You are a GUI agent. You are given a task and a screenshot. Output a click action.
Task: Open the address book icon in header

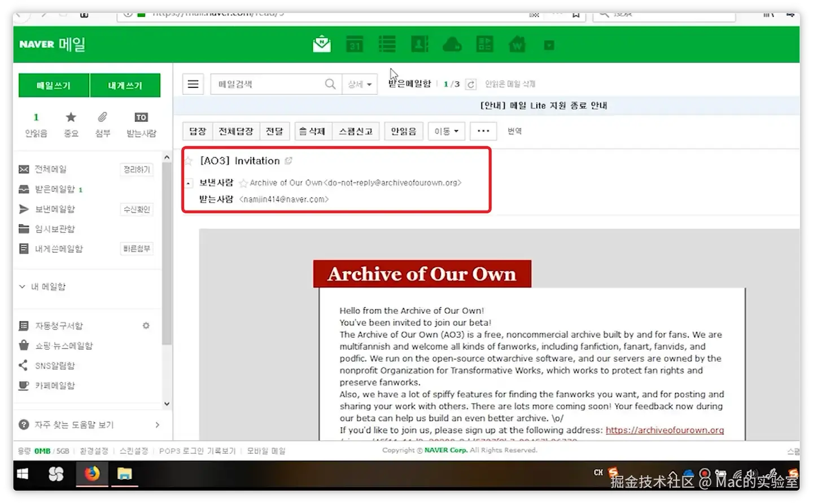point(419,44)
